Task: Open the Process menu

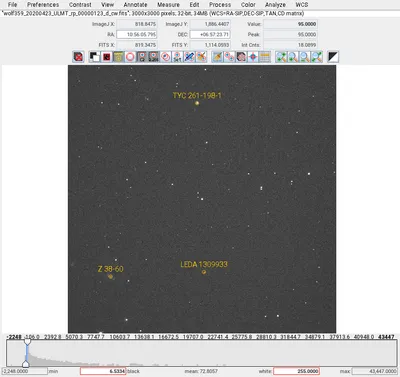Action: click(x=220, y=5)
